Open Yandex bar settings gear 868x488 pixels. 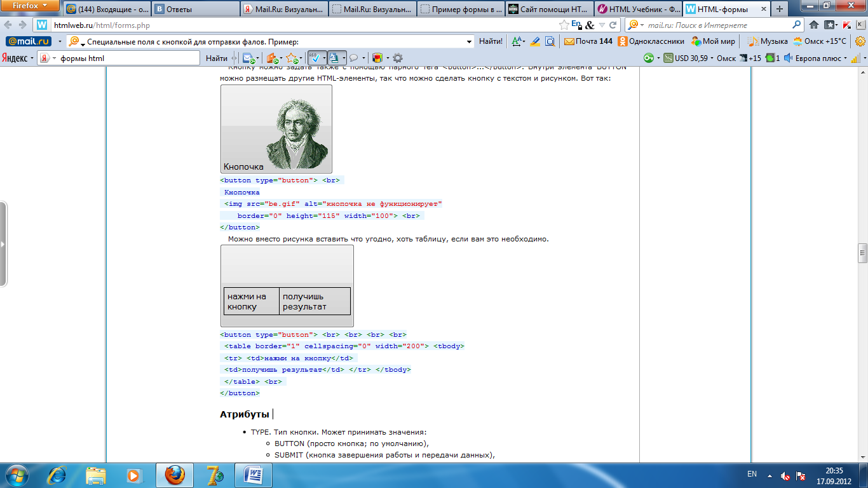click(398, 58)
